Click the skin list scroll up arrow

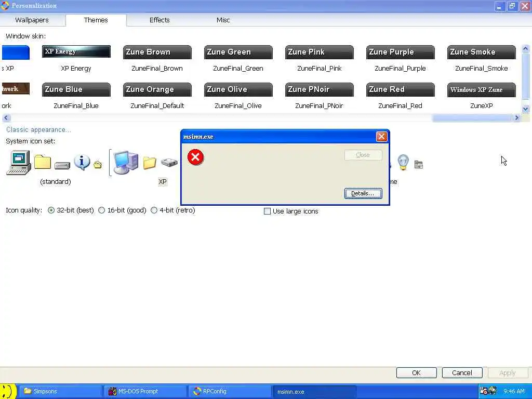tap(525, 48)
